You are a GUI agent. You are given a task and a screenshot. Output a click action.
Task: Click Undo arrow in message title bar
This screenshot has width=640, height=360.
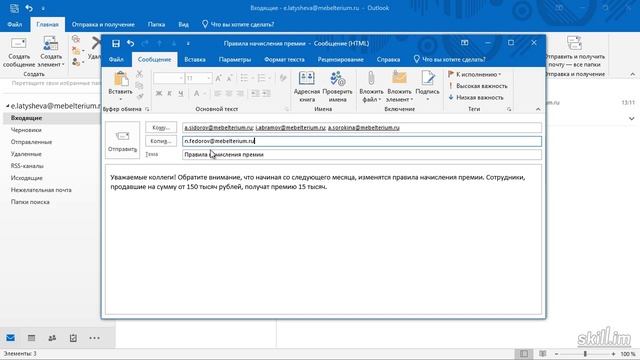point(131,43)
